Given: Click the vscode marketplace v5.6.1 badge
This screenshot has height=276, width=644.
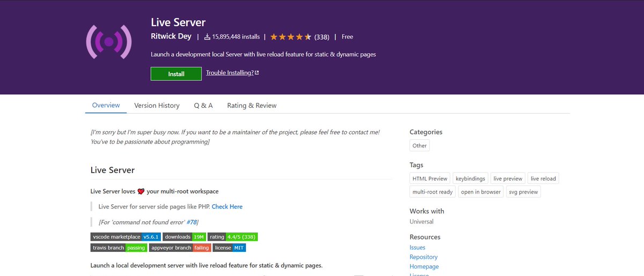Looking at the screenshot, I should tap(125, 237).
